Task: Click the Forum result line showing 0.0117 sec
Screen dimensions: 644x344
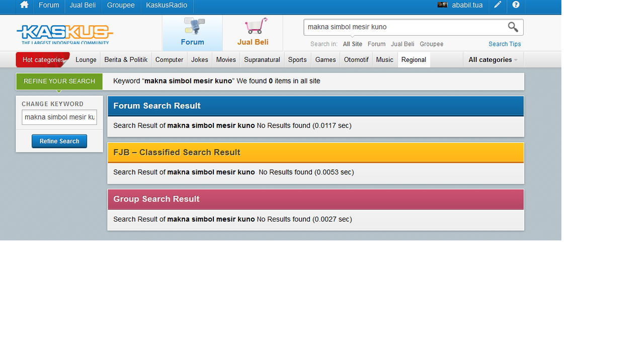Action: pos(232,125)
